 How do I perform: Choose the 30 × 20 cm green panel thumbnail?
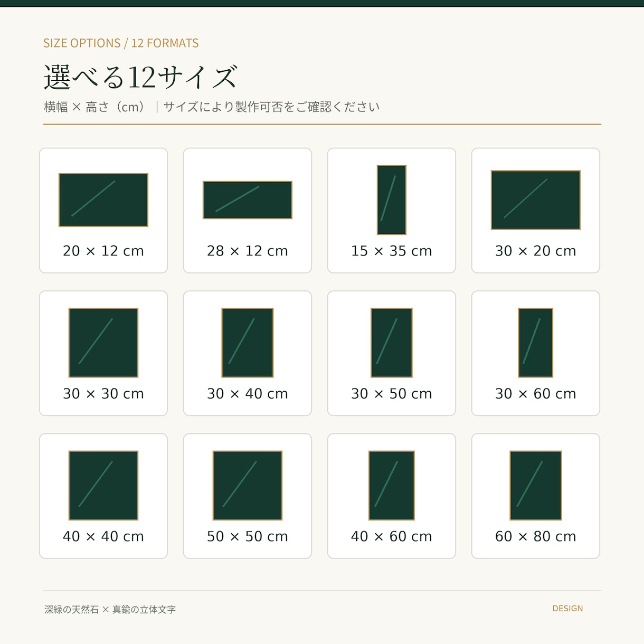536,200
